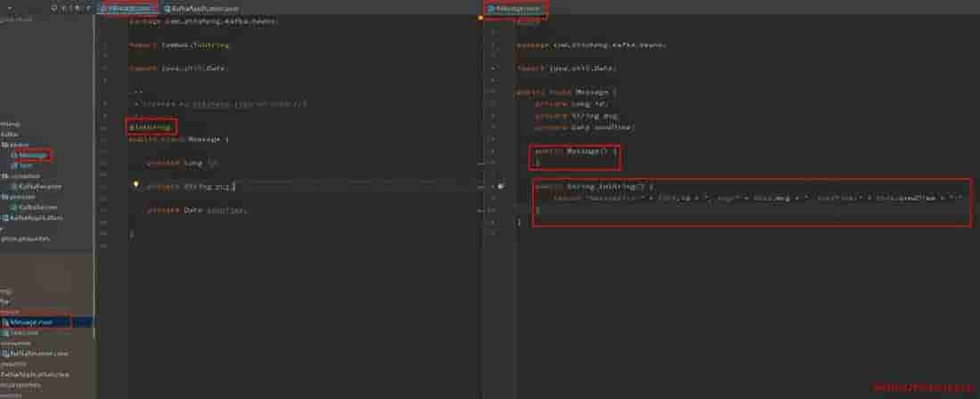
Task: Click the override gutter icon beside toString()
Action: tap(501, 186)
